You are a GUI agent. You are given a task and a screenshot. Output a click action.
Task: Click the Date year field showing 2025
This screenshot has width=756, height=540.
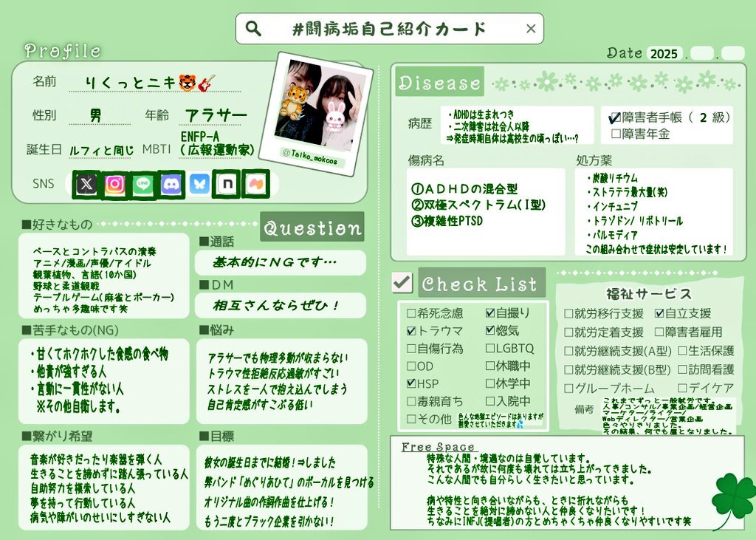click(664, 53)
